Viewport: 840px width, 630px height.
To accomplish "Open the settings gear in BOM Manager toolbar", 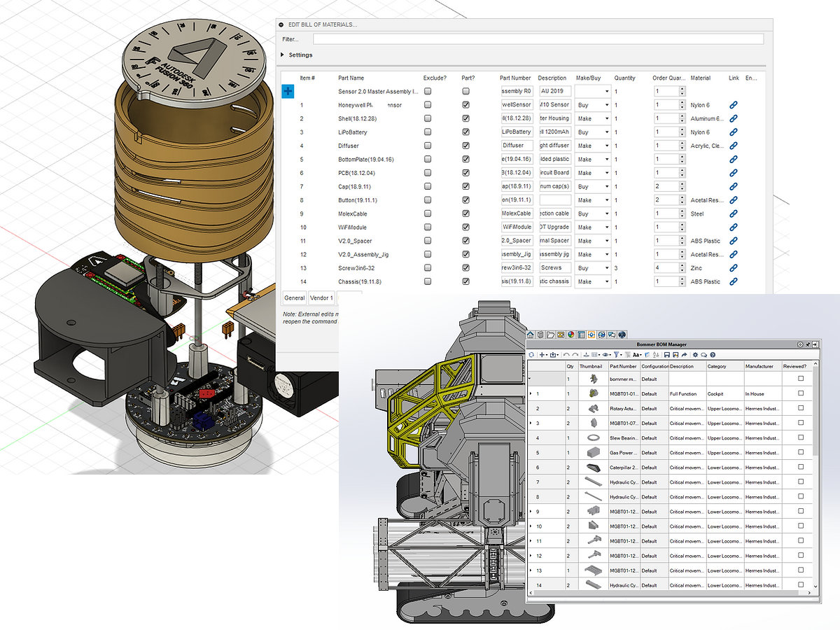I will pos(695,355).
